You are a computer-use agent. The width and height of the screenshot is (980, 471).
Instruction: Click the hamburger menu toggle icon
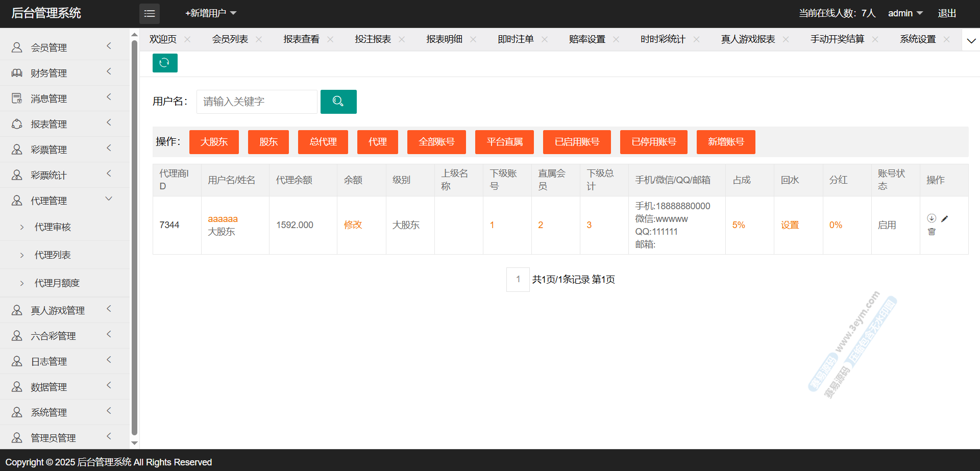click(149, 14)
